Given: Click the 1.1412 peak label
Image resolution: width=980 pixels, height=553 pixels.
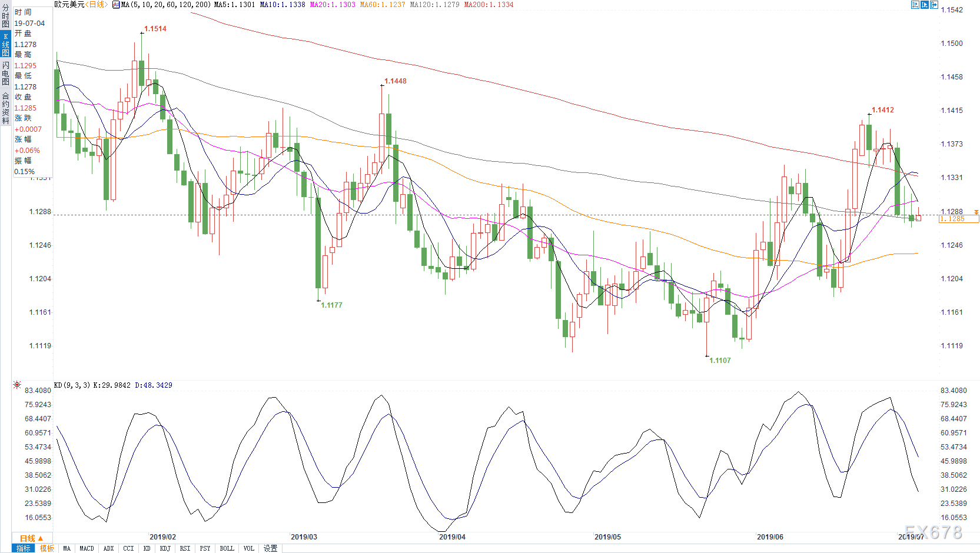Looking at the screenshot, I should (x=883, y=110).
